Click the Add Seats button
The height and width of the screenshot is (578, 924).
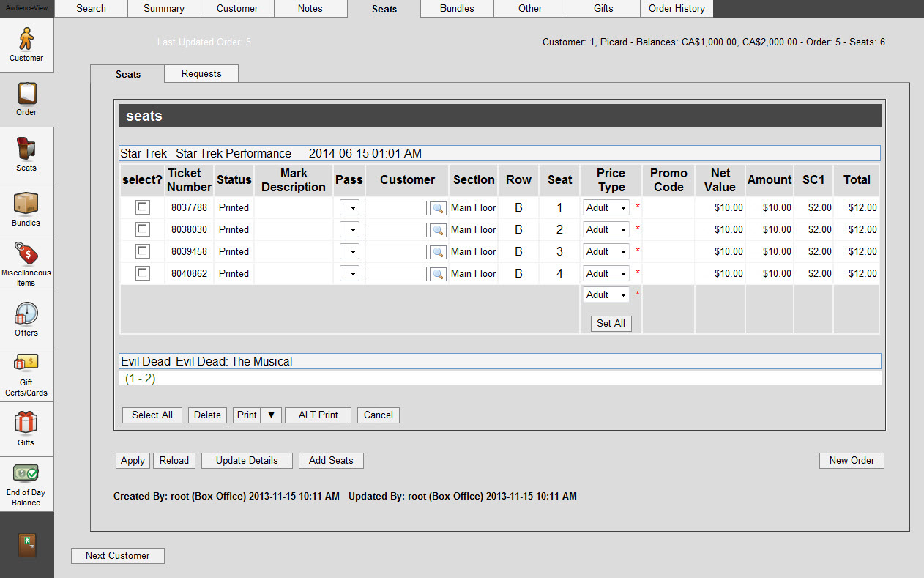coord(331,460)
